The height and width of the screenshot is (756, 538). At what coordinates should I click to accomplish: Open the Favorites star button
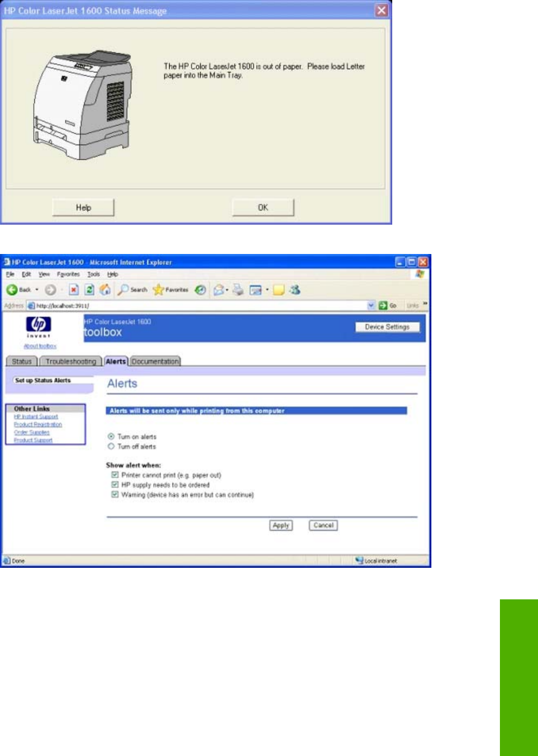[171, 290]
